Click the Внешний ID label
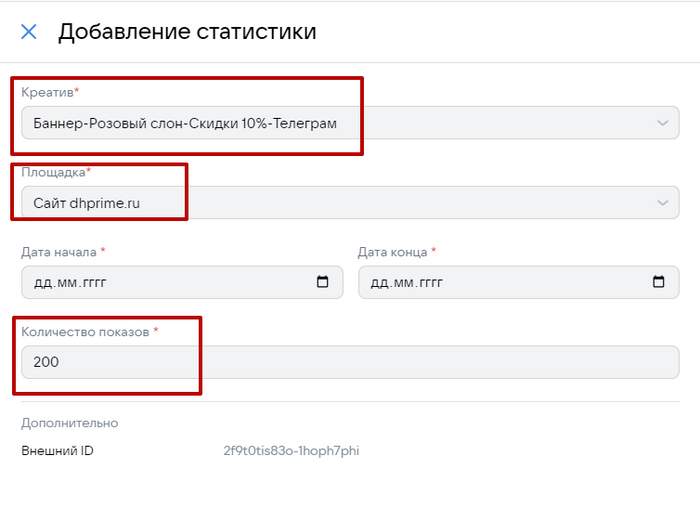This screenshot has width=700, height=521. pos(58,451)
